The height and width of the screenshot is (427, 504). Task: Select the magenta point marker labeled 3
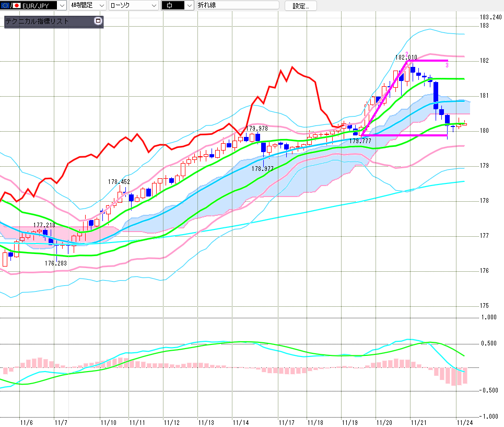coord(447,65)
